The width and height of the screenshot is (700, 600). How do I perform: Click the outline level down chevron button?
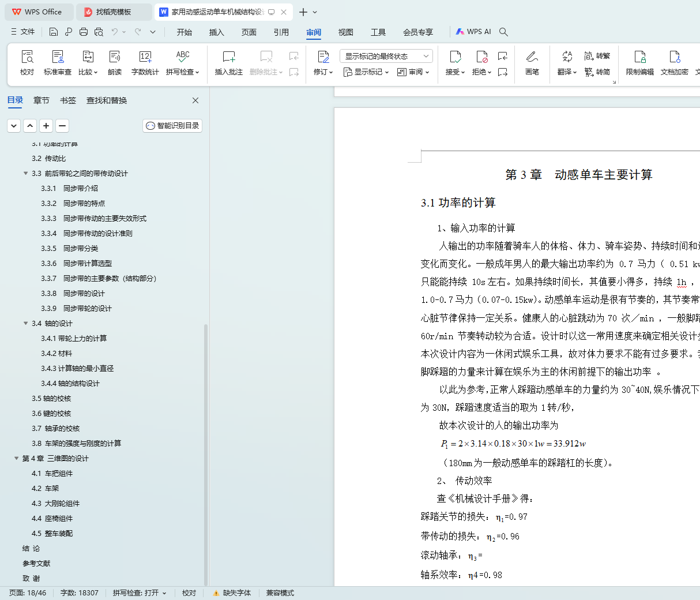coord(14,126)
